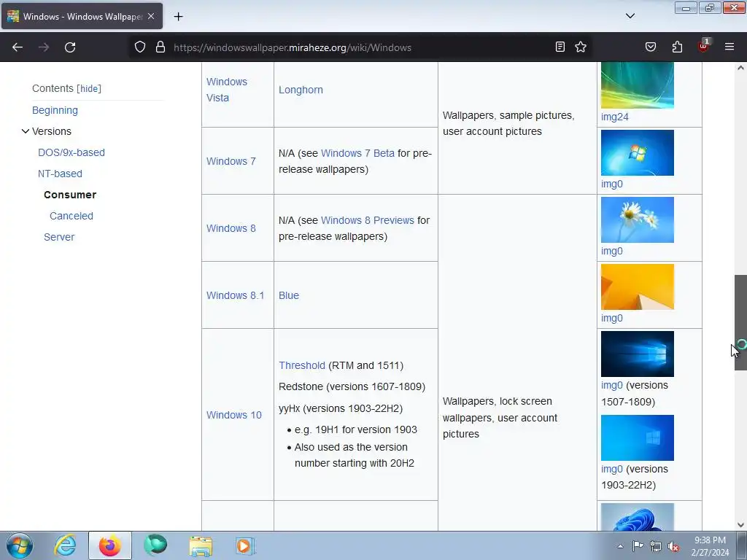Open the Threshold codename link
This screenshot has height=560, width=747.
[x=302, y=365]
